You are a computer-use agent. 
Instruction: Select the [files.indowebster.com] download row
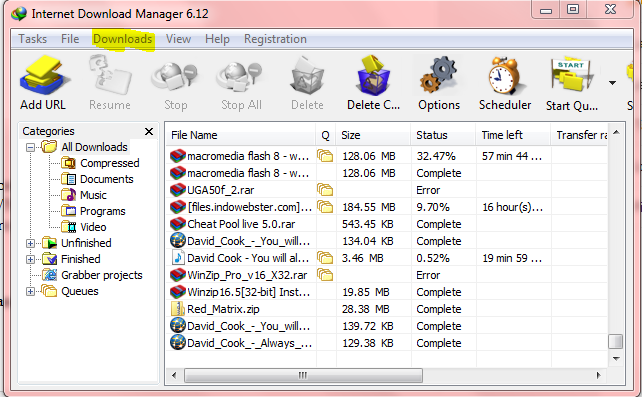tap(387, 207)
